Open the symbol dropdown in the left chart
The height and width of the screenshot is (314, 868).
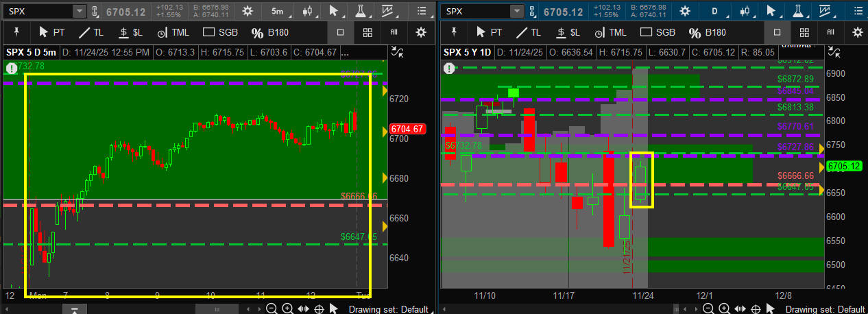tap(80, 11)
